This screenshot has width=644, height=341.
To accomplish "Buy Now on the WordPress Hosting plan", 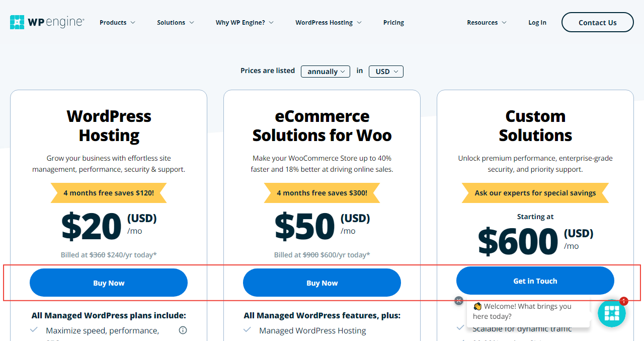I will 109,283.
